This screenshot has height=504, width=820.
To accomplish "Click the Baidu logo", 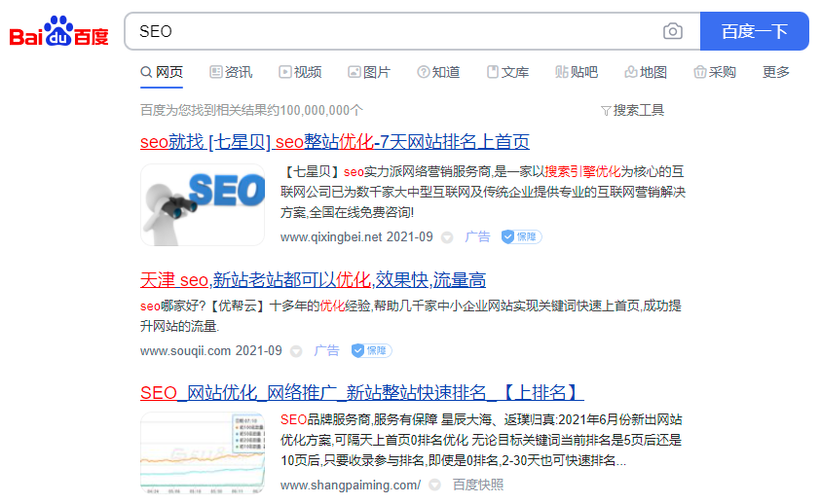I will (x=58, y=31).
